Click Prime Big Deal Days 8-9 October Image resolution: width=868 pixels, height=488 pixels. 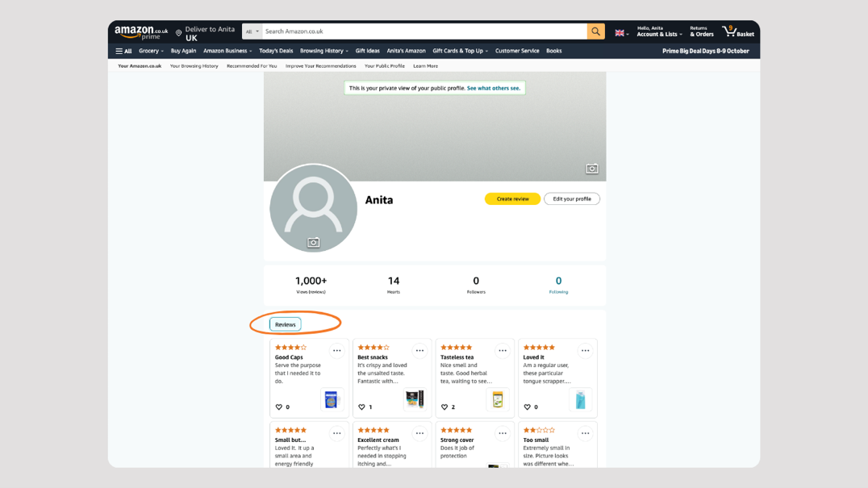(x=705, y=51)
